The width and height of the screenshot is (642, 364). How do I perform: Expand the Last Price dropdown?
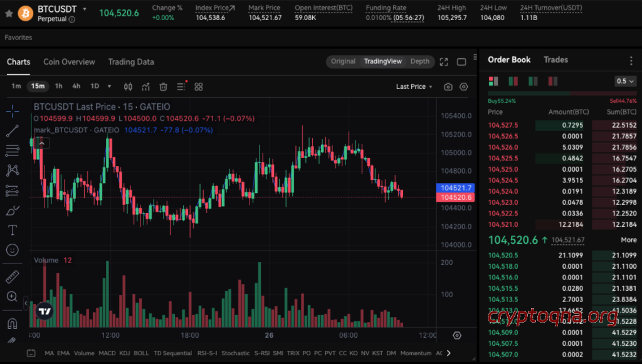414,86
